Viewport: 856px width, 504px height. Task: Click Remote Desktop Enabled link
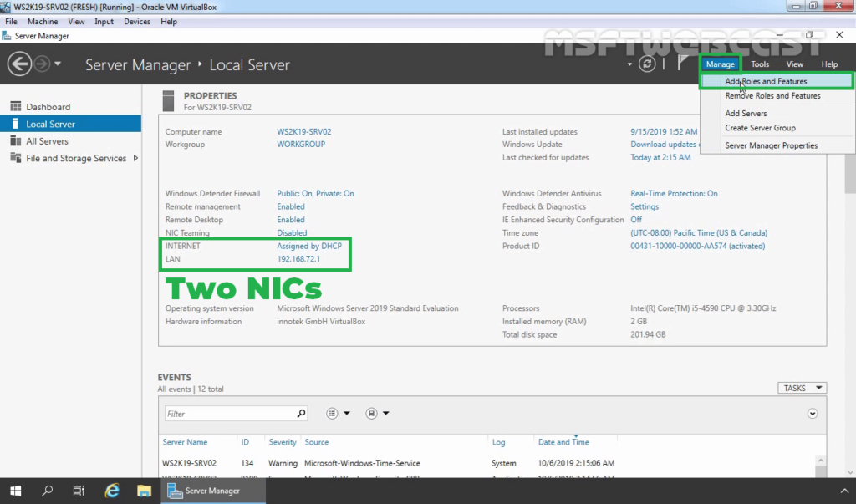pos(290,220)
